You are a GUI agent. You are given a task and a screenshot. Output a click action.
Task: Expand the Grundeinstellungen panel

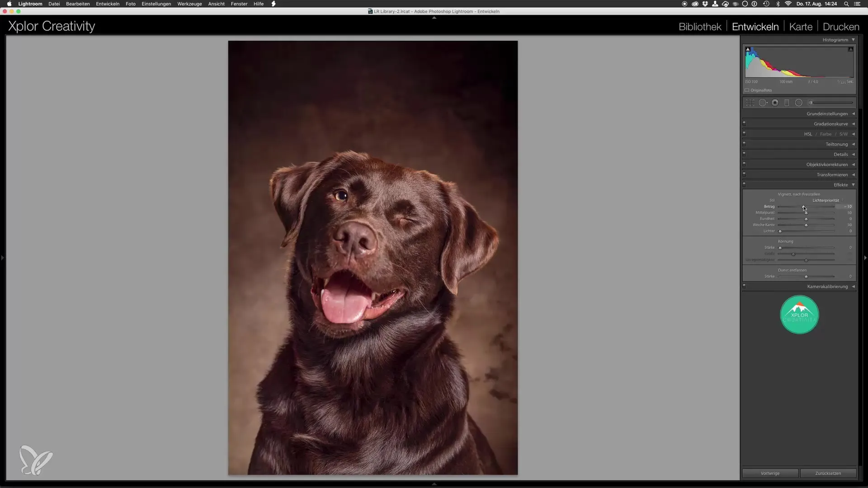pyautogui.click(x=827, y=114)
